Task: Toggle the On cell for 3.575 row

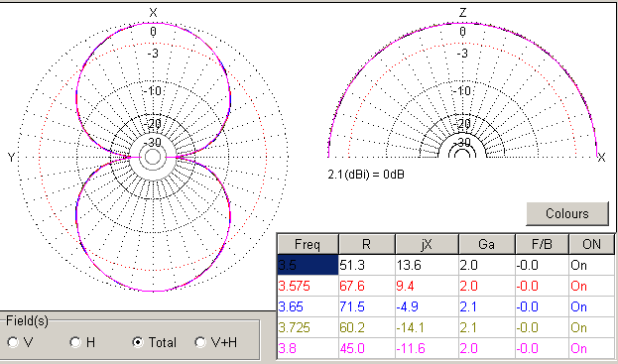Action: coord(591,286)
